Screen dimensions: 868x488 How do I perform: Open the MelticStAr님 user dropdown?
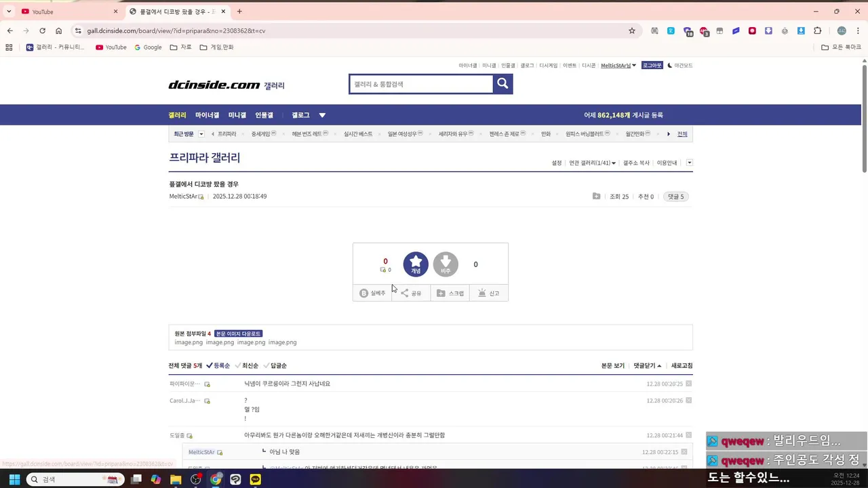[618, 65]
